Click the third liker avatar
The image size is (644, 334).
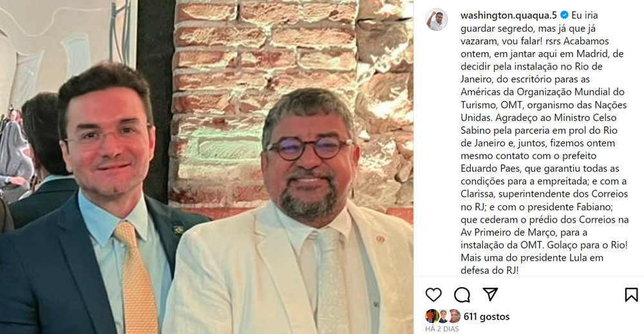tap(454, 317)
